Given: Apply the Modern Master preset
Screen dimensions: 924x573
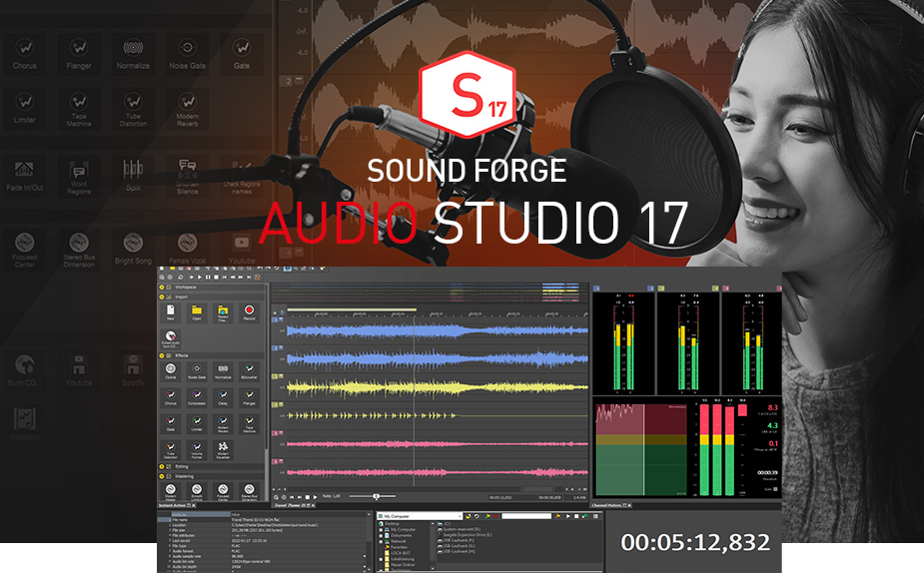Looking at the screenshot, I should pyautogui.click(x=170, y=491).
